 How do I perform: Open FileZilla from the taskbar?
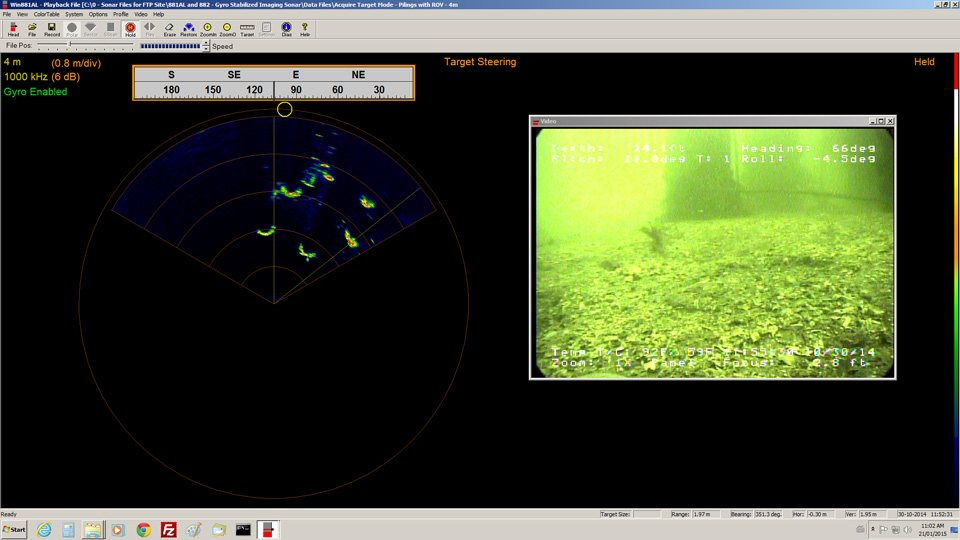tap(169, 530)
